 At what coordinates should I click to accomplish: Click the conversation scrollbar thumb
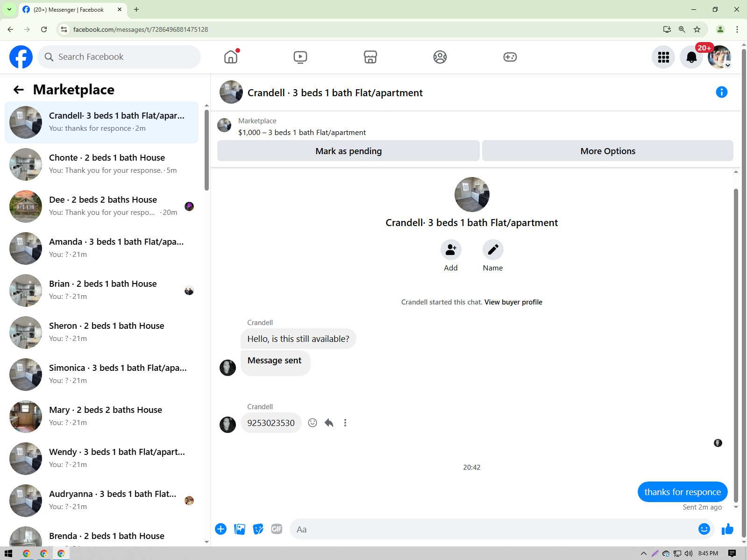point(736,346)
